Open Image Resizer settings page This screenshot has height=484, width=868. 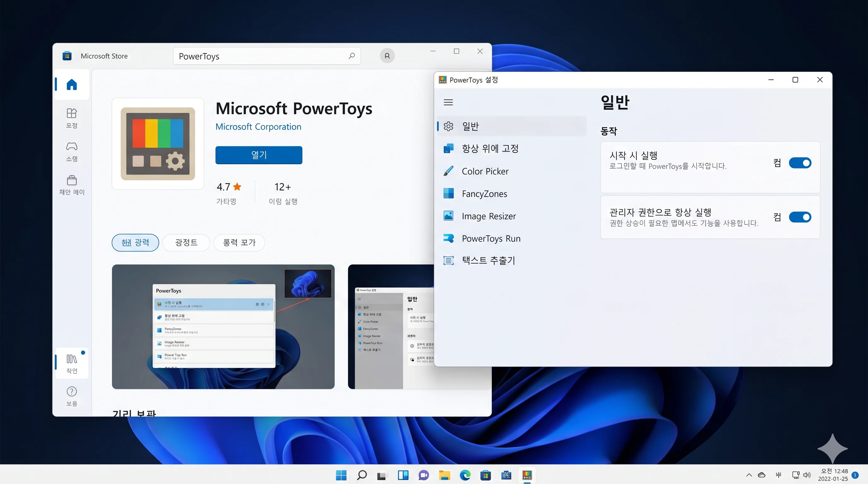pyautogui.click(x=512, y=216)
